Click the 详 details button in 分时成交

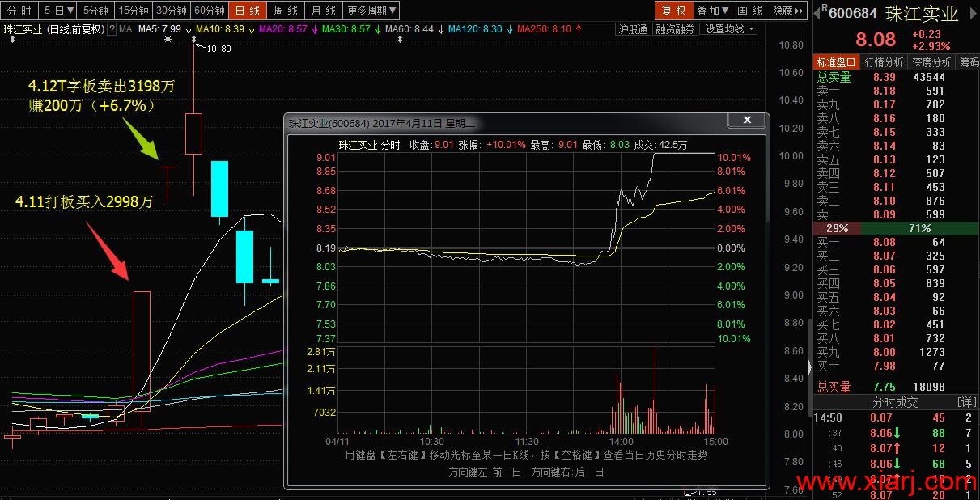click(967, 402)
